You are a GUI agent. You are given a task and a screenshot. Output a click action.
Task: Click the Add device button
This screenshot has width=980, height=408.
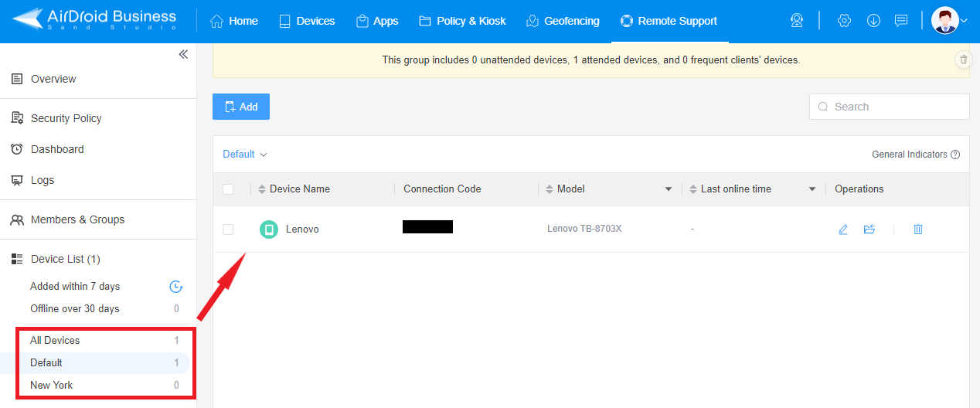[241, 107]
